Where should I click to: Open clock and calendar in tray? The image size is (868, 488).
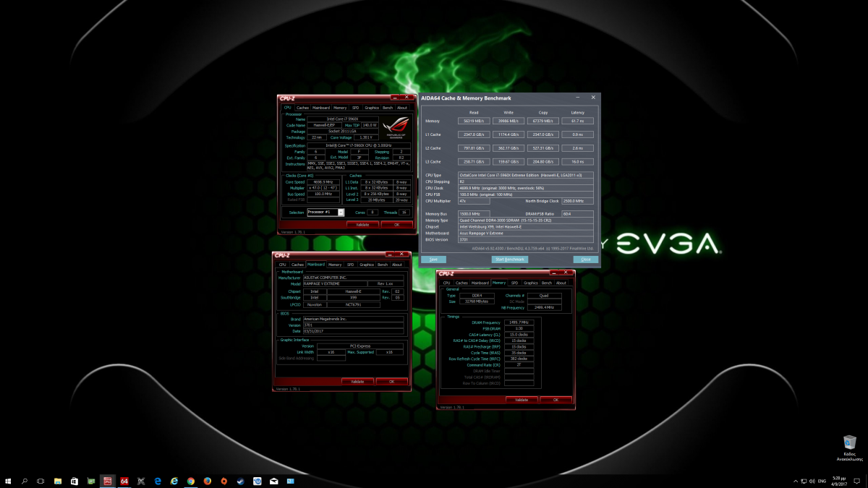pyautogui.click(x=839, y=481)
